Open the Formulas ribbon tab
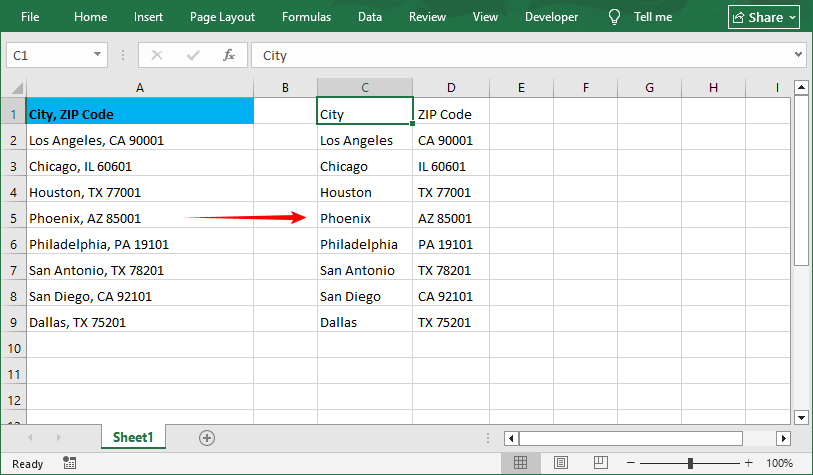The image size is (813, 475). click(306, 17)
